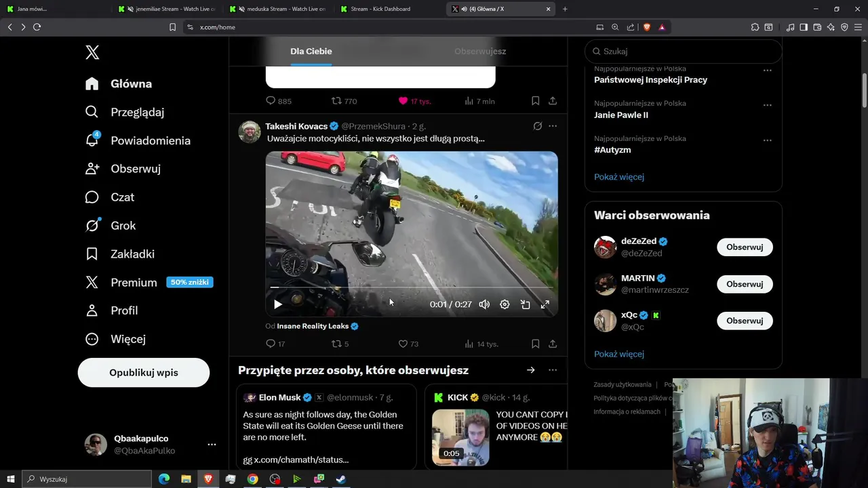Image resolution: width=868 pixels, height=488 pixels.
Task: Open the Brave VPN shield icon
Action: [x=844, y=27]
